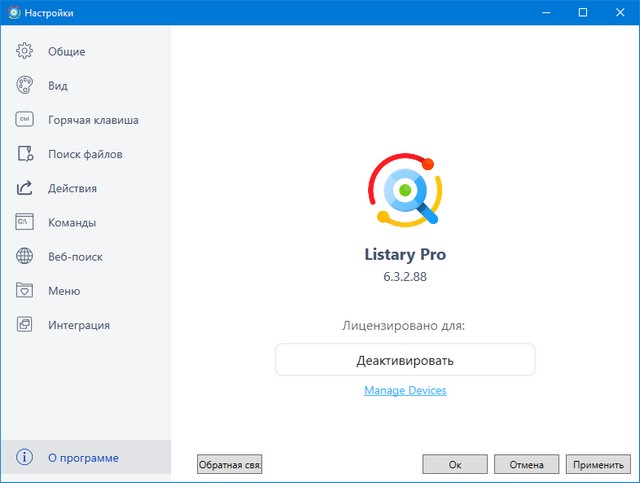This screenshot has width=640, height=483.
Task: Click the palette icon for Вид
Action: click(25, 86)
